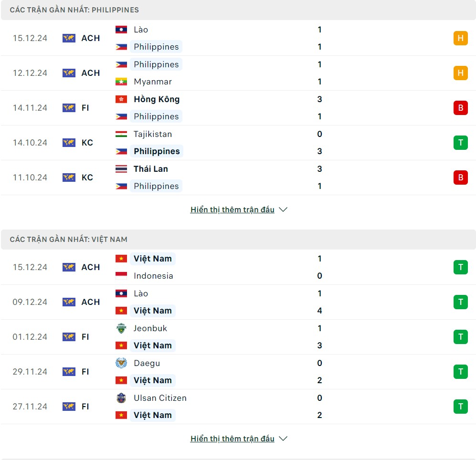Click the green T badge for Ulsan Citizen match
Image resolution: width=476 pixels, height=460 pixels.
coord(460,407)
